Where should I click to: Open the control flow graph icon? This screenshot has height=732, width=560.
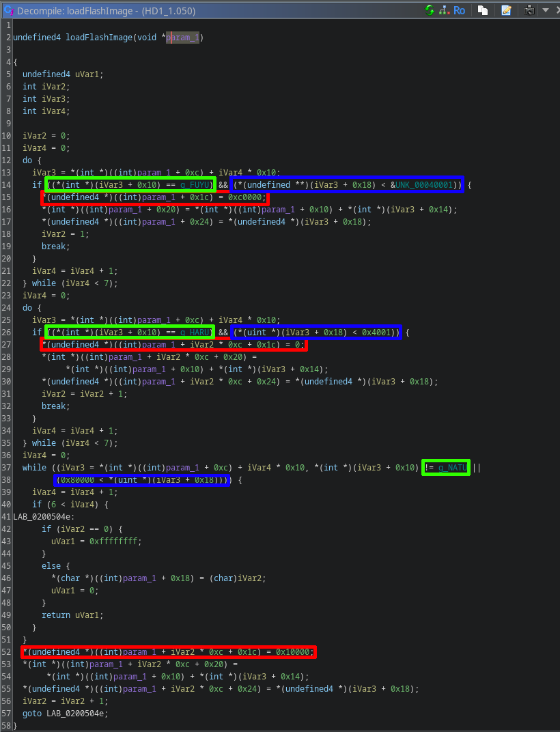[x=444, y=10]
